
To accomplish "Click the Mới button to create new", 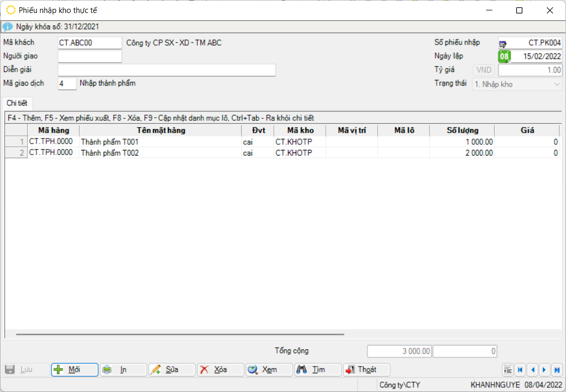I will [74, 370].
